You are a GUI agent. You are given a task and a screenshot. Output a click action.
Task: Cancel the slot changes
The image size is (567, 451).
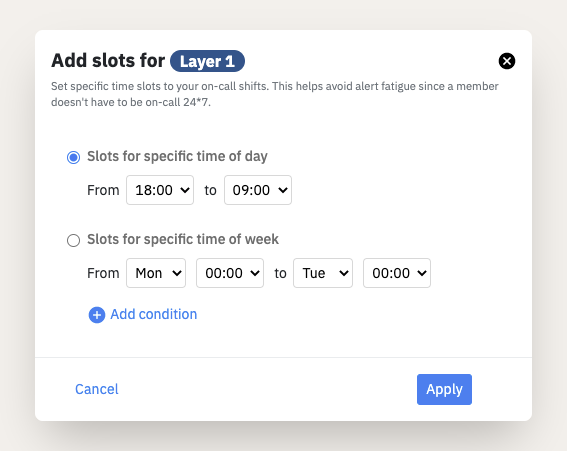[x=97, y=389]
